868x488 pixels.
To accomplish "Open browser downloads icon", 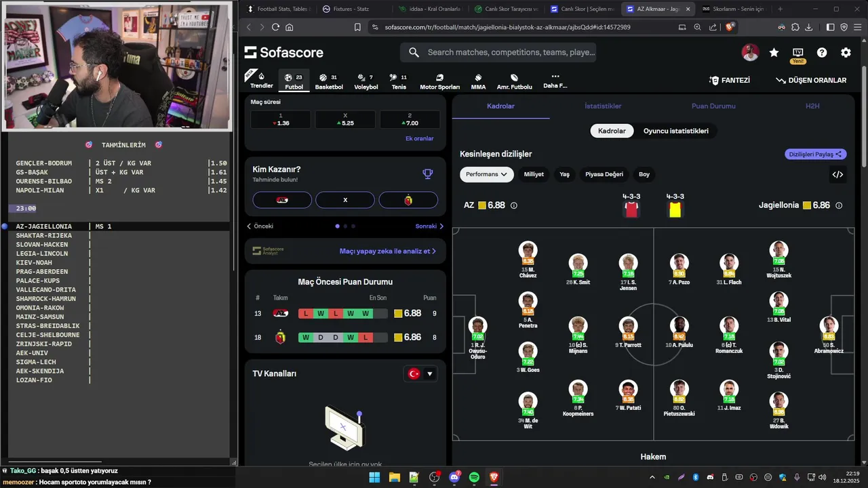I will [809, 27].
